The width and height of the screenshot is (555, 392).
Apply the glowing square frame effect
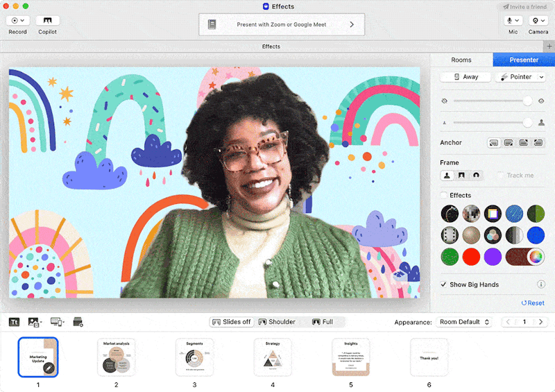click(493, 214)
